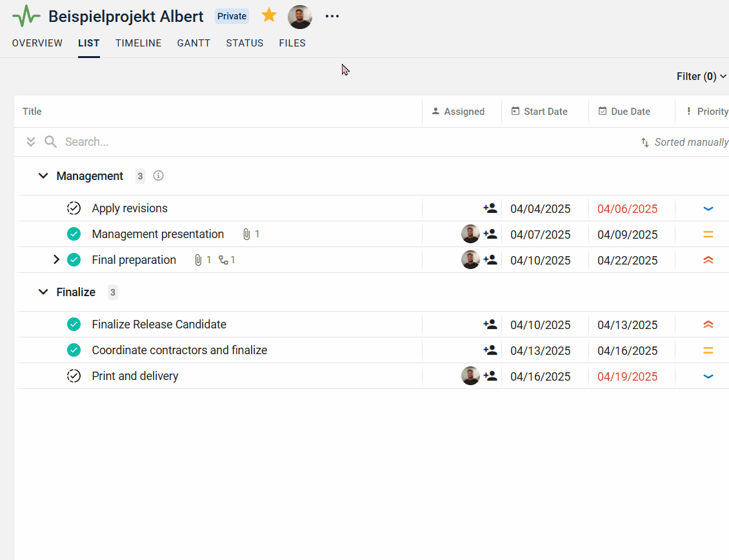729x560 pixels.
Task: Toggle completion of Management presentation task
Action: tap(74, 234)
